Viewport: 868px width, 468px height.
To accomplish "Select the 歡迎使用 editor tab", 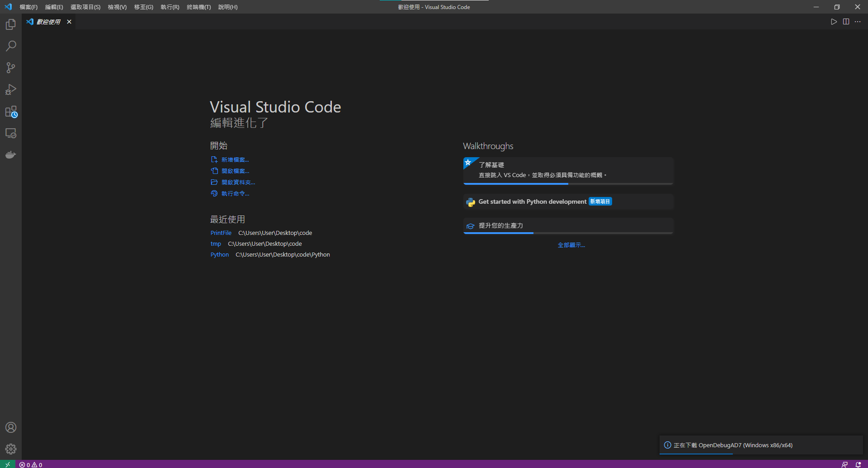I will click(48, 22).
